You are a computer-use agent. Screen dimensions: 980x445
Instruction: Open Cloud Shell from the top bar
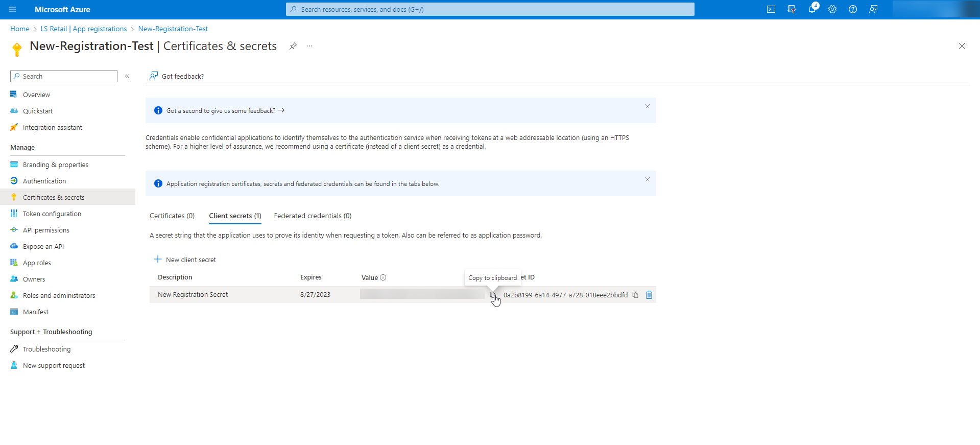[771, 9]
